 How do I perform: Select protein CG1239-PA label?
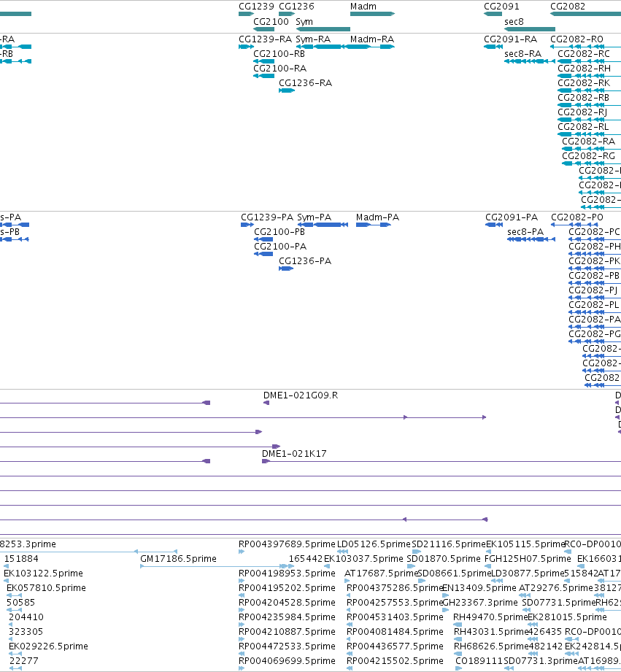click(267, 217)
